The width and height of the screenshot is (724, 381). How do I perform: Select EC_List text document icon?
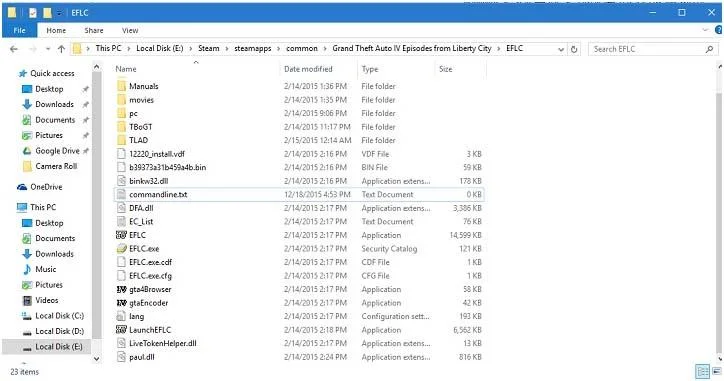tap(121, 222)
